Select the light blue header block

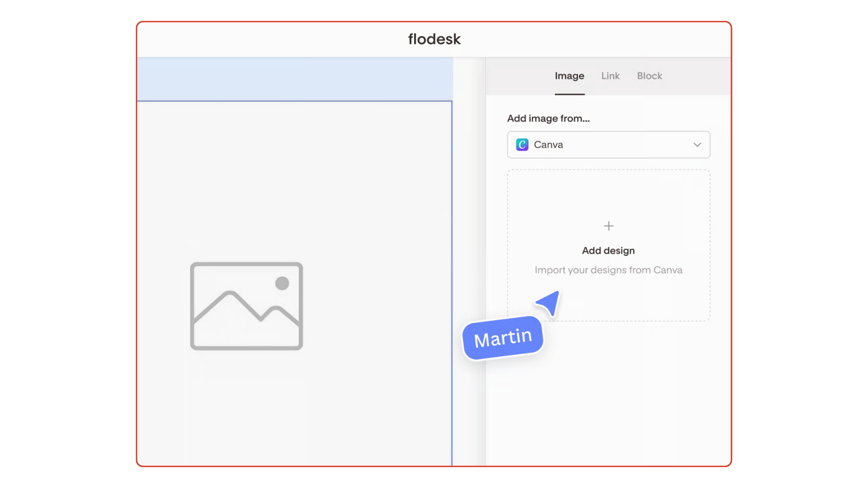point(294,79)
